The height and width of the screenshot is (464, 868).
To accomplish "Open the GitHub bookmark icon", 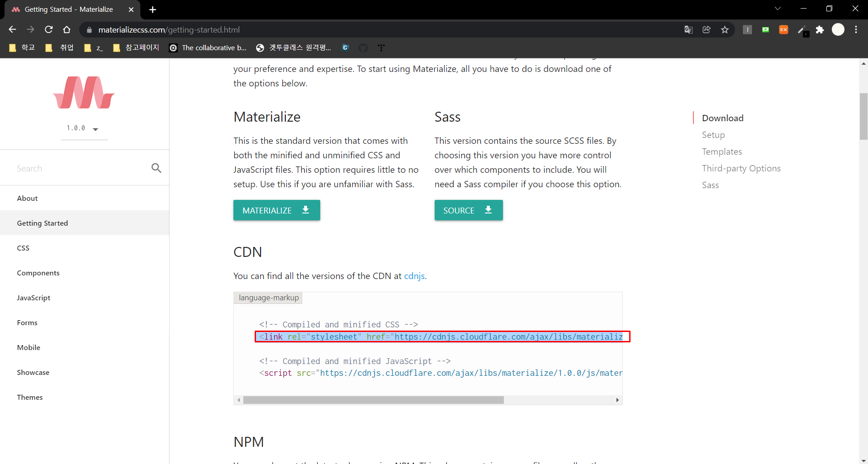I will point(363,48).
